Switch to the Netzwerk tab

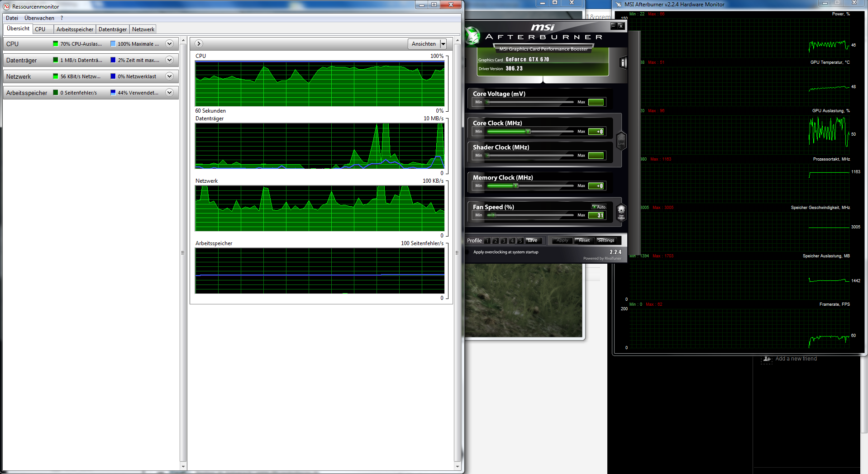pyautogui.click(x=143, y=29)
